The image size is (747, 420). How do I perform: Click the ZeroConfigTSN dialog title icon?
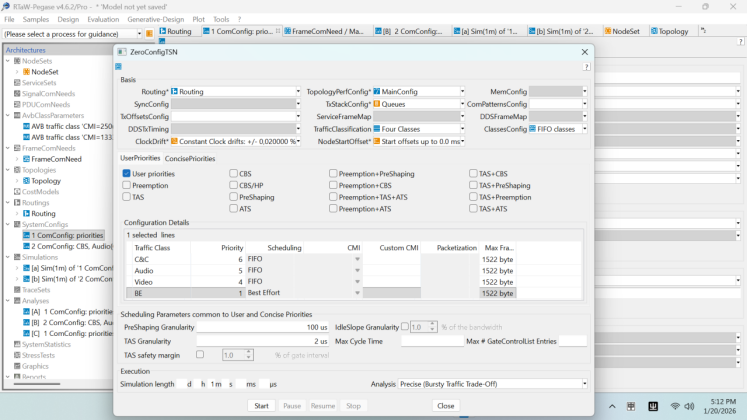122,52
